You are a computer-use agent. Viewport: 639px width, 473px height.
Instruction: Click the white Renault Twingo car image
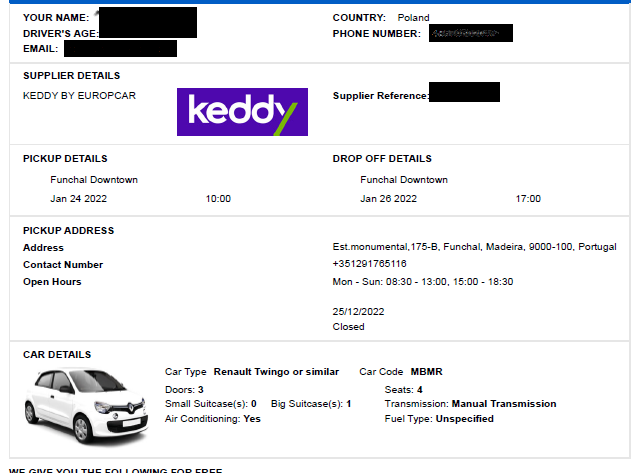(x=86, y=406)
